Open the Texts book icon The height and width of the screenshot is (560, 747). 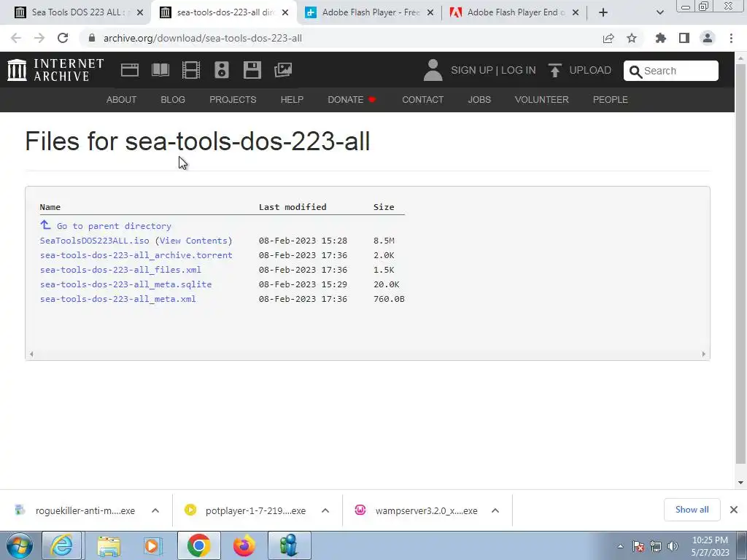(160, 70)
